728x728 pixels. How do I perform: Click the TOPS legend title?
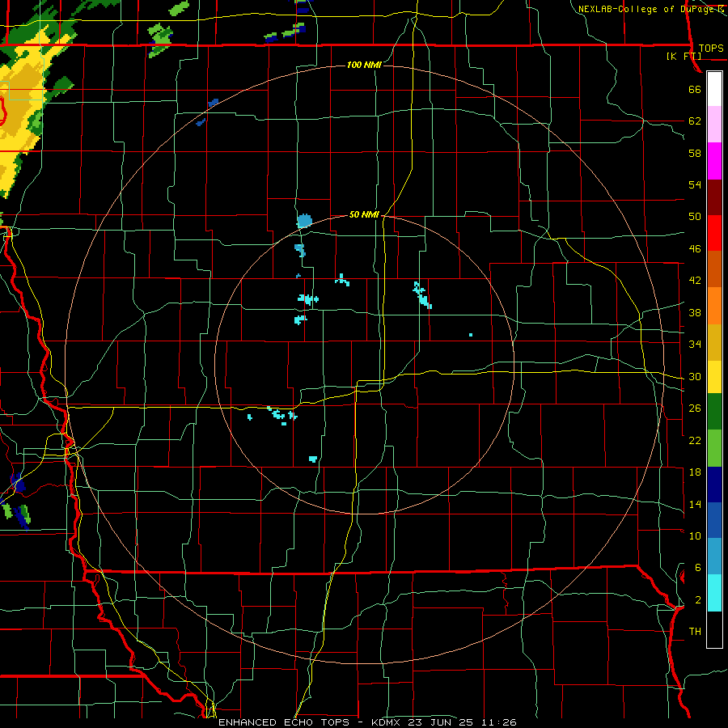click(711, 48)
